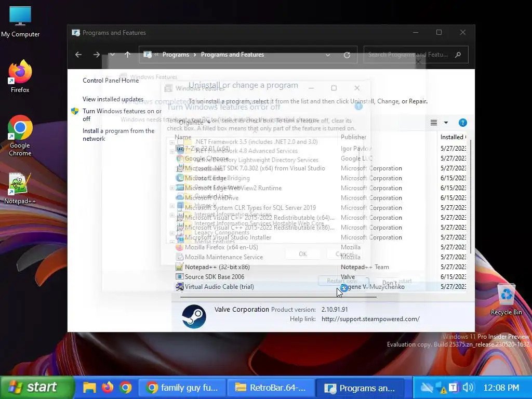Select Virtual Audio Cable (trial) row icon
Screen dimensions: 532x399
[x=179, y=287]
